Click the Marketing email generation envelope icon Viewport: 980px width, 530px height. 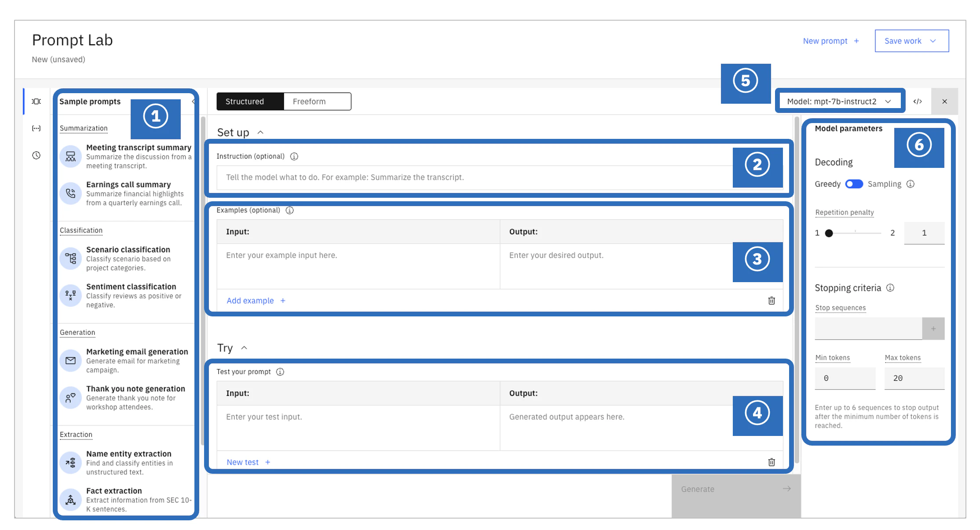click(70, 361)
